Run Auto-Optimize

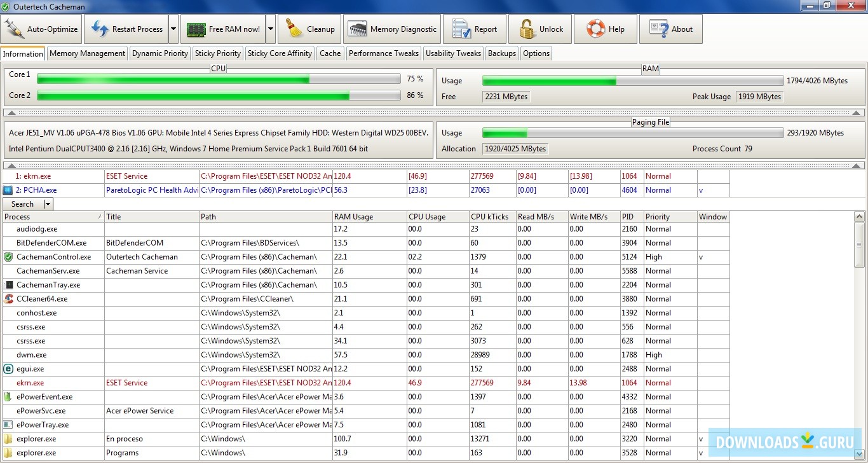point(41,28)
